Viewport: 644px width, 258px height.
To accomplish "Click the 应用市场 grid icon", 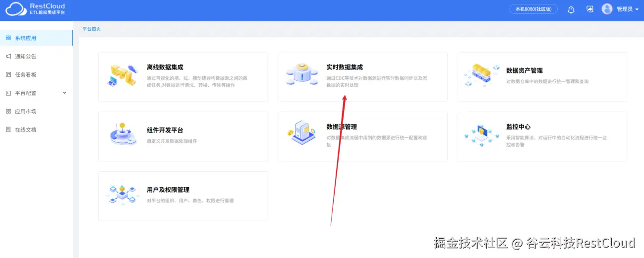I will click(8, 112).
